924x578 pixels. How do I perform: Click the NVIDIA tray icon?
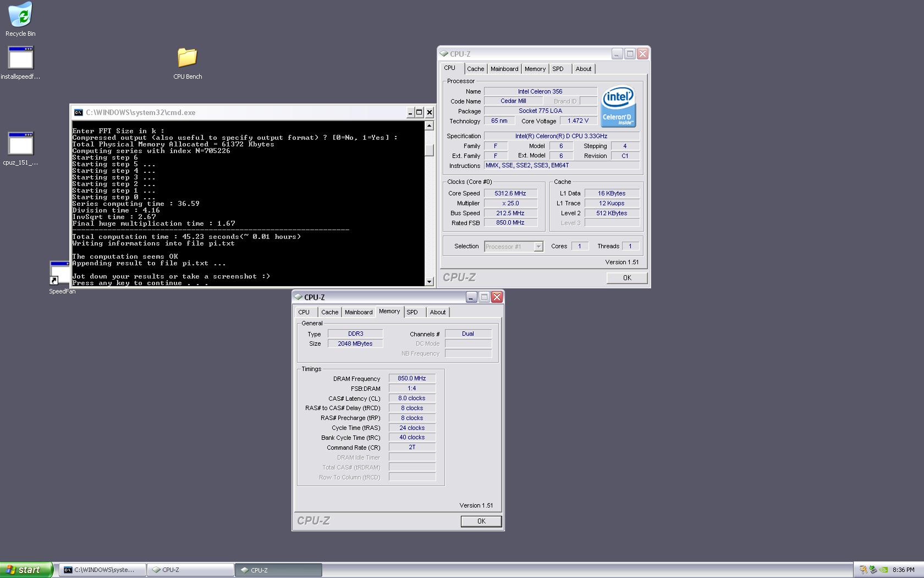click(883, 570)
